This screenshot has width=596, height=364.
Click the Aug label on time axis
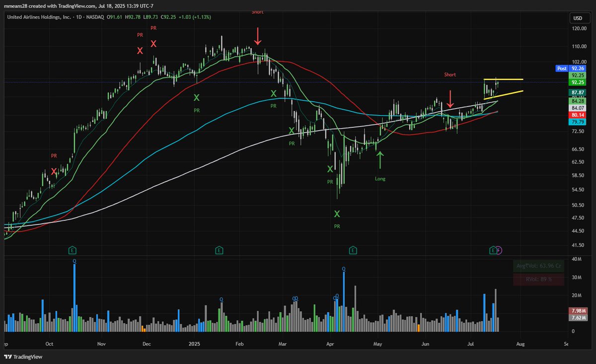coord(520,343)
